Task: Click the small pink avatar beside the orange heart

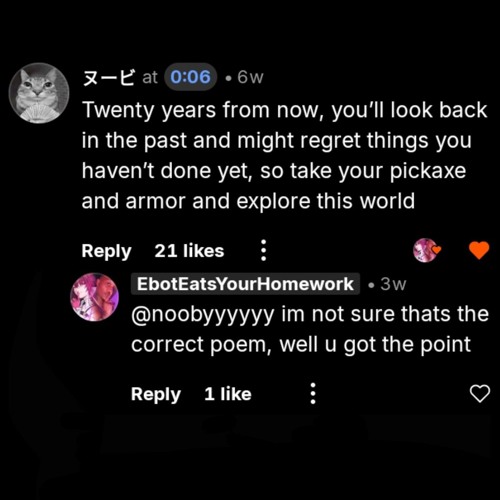Action: coord(425,250)
